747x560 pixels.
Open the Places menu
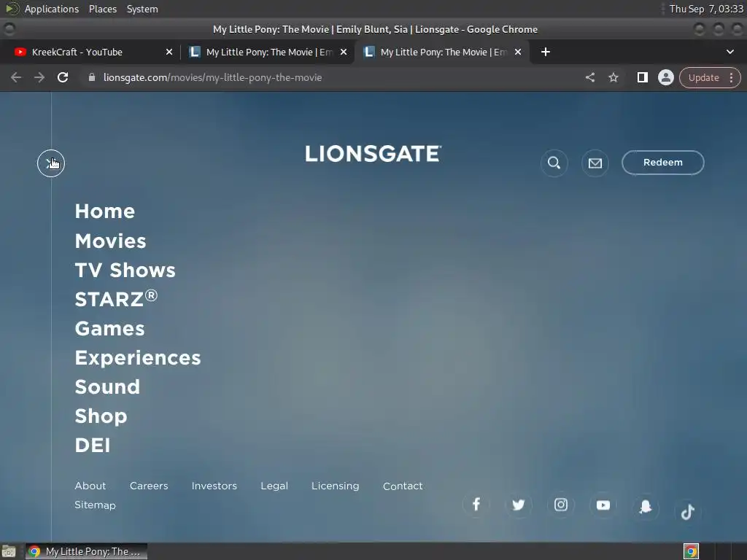point(103,9)
